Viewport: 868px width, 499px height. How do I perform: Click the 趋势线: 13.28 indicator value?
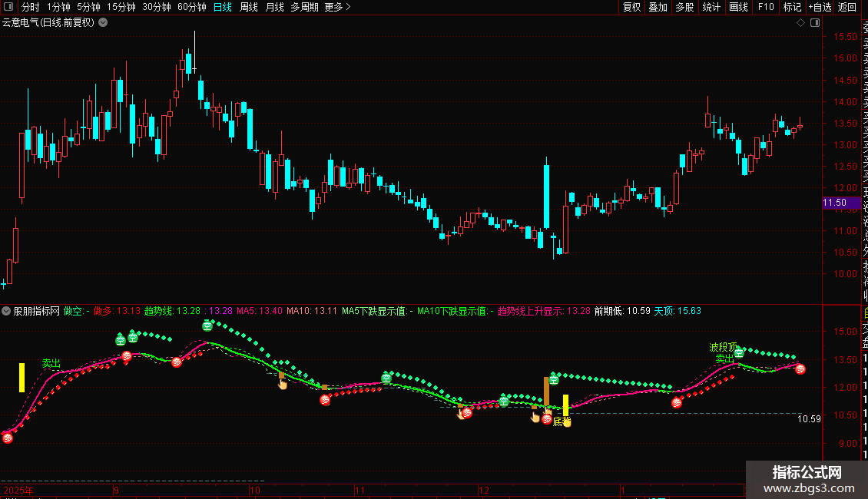(172, 311)
